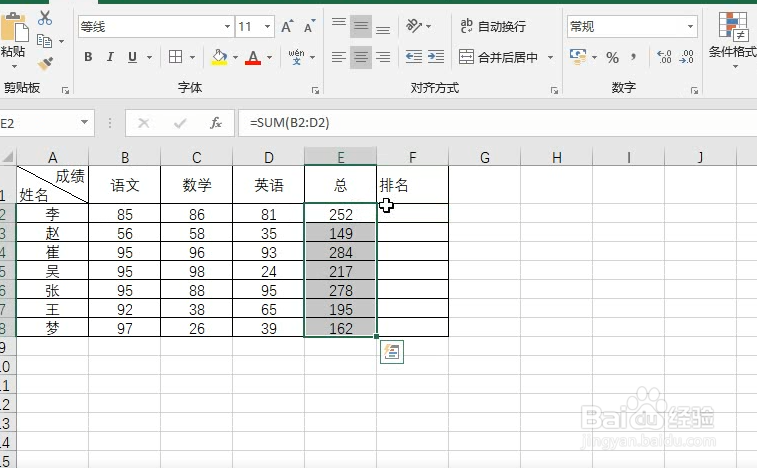
Task: Increase decimal places icon
Action: (664, 57)
